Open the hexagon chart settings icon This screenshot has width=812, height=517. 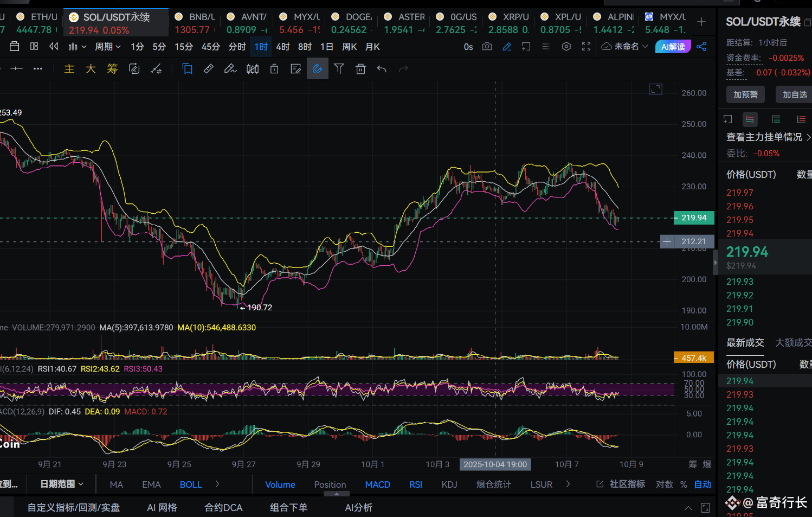(566, 47)
